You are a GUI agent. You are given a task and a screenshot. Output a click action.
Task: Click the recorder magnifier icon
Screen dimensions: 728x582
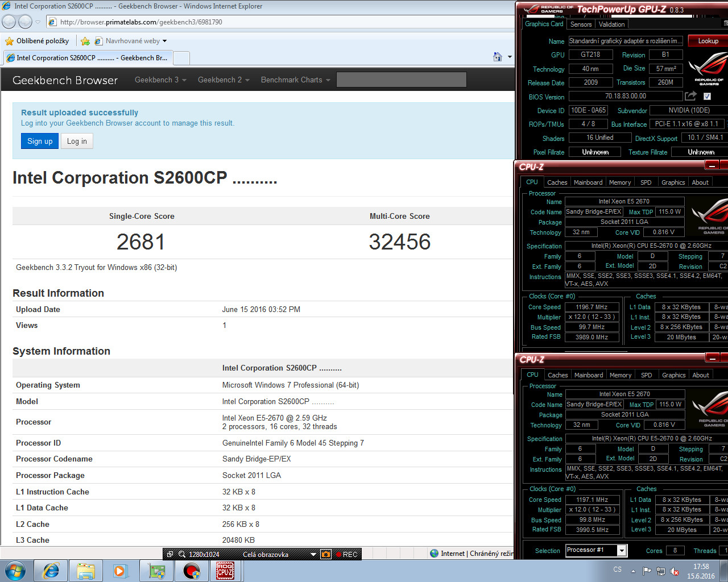coord(182,554)
